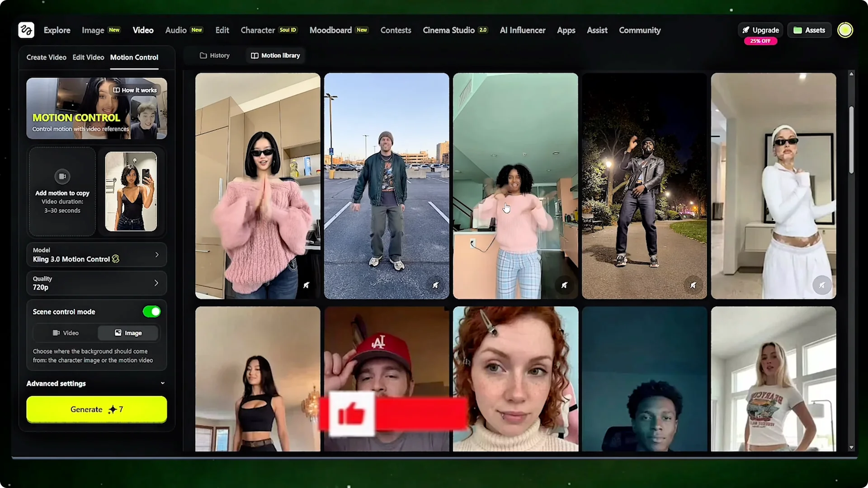Image resolution: width=868 pixels, height=488 pixels.
Task: Click the Assets folder icon
Action: 798,30
